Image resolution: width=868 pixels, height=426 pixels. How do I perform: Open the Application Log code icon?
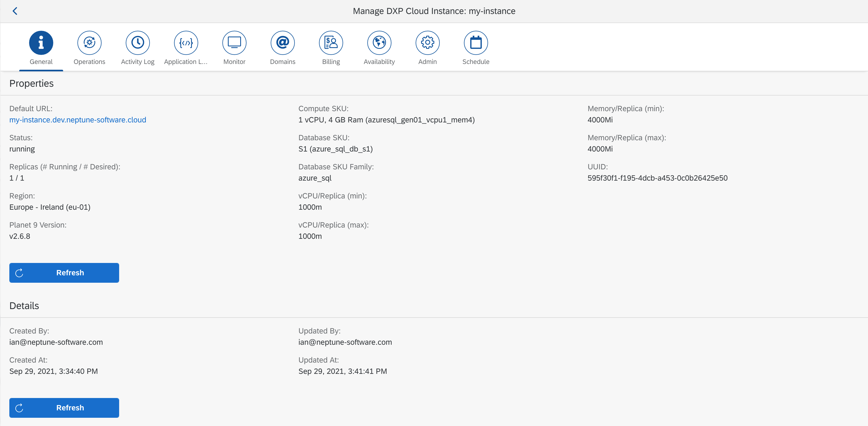(x=186, y=43)
